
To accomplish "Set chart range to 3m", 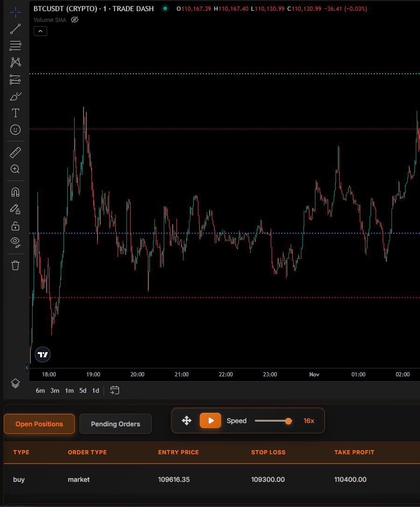I will pos(55,390).
